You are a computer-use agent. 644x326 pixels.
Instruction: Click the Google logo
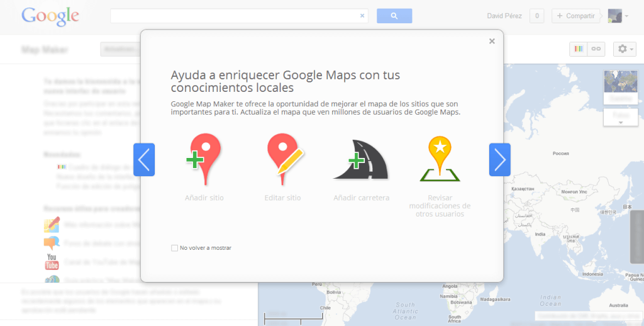pyautogui.click(x=50, y=17)
